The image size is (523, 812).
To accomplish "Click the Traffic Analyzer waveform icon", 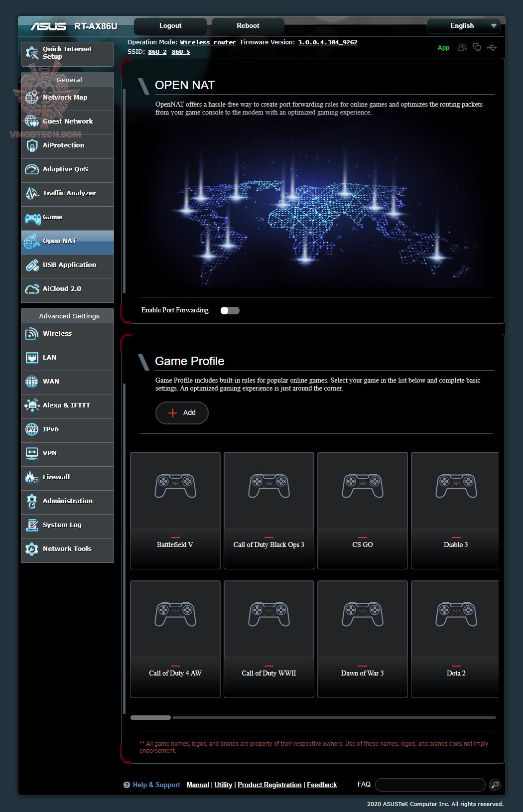I will [x=32, y=193].
